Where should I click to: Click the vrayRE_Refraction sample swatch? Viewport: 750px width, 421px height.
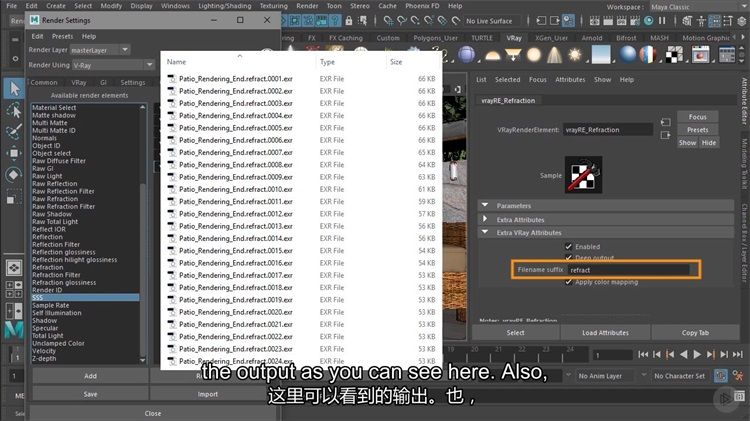(x=583, y=175)
